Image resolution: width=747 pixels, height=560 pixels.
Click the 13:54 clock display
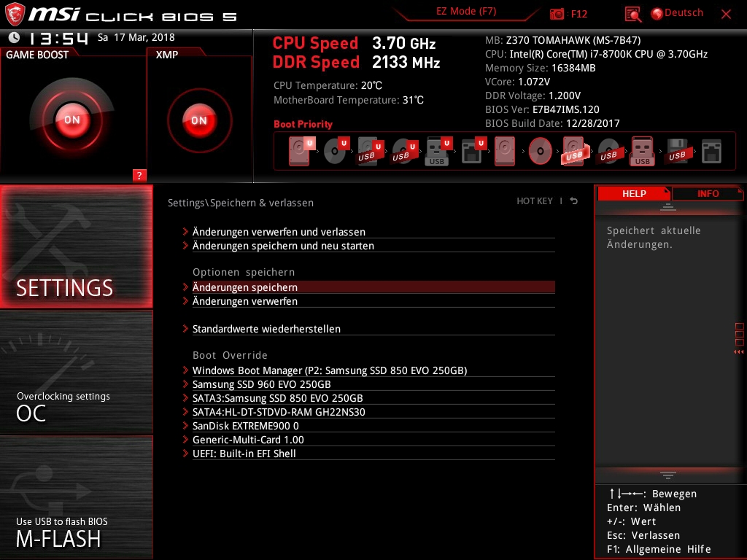(58, 38)
